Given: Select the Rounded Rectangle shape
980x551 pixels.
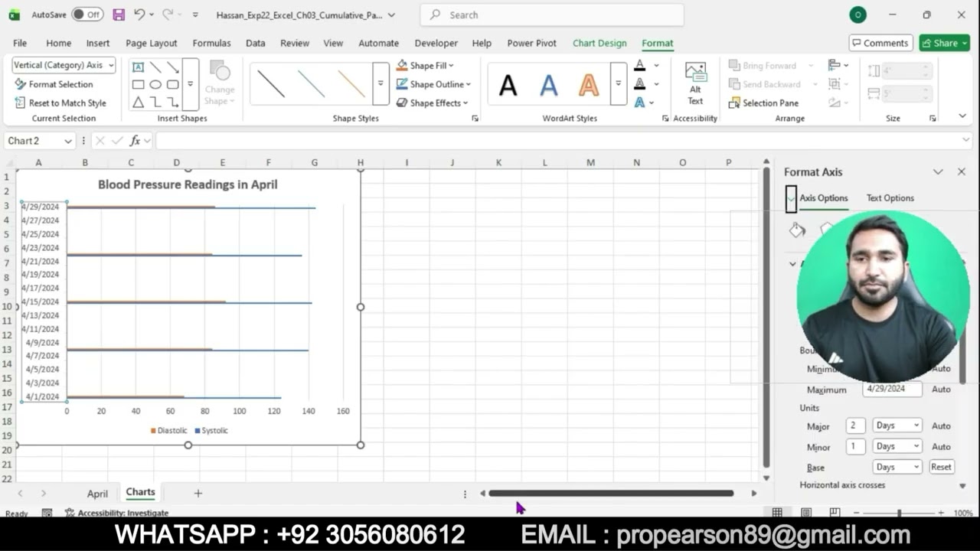Looking at the screenshot, I should tap(173, 85).
